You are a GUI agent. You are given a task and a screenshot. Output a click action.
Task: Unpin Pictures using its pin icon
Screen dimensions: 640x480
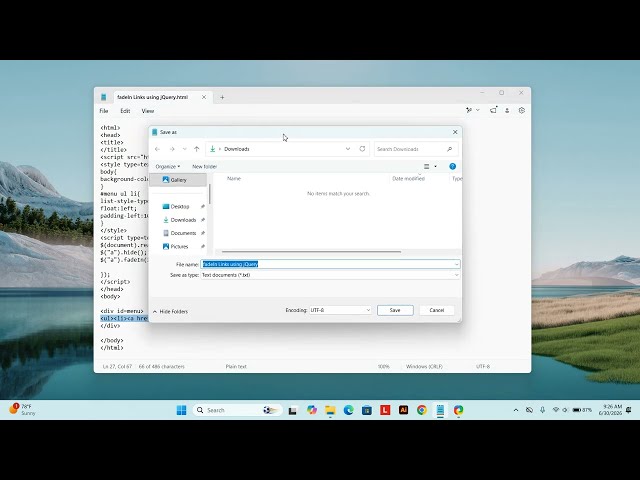tap(202, 247)
